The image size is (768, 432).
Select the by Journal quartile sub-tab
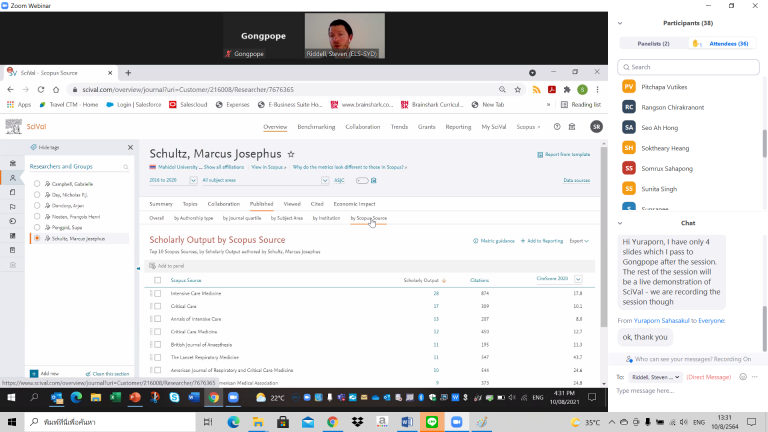click(x=242, y=218)
